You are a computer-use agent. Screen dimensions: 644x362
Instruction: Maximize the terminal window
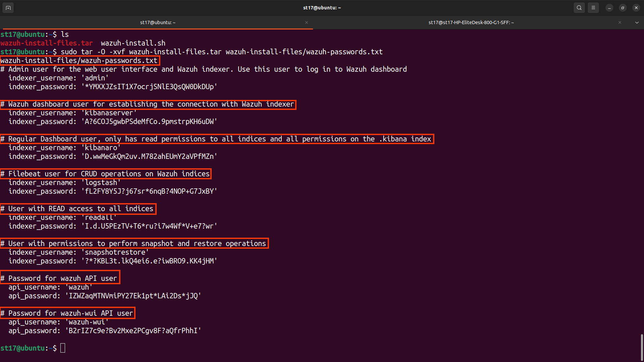click(x=623, y=8)
